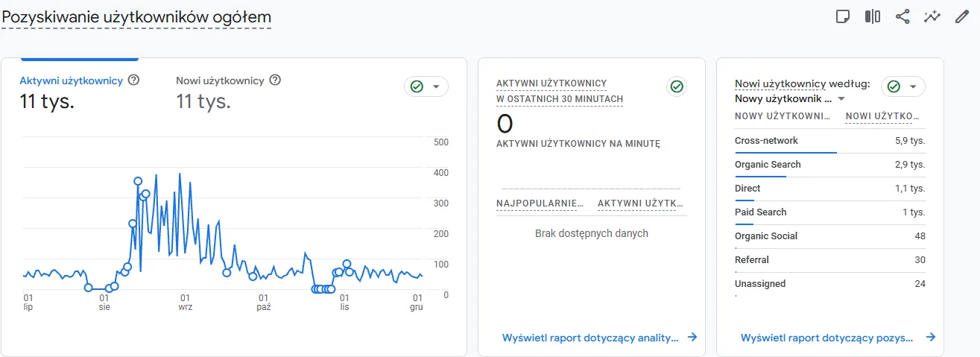This screenshot has height=357, width=980.
Task: Click the pencil edit report icon
Action: (962, 16)
